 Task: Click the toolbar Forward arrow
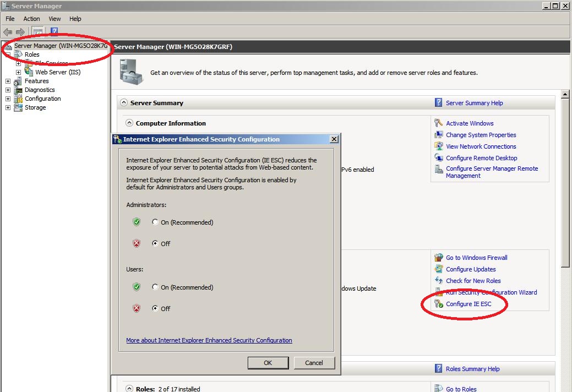tap(20, 32)
